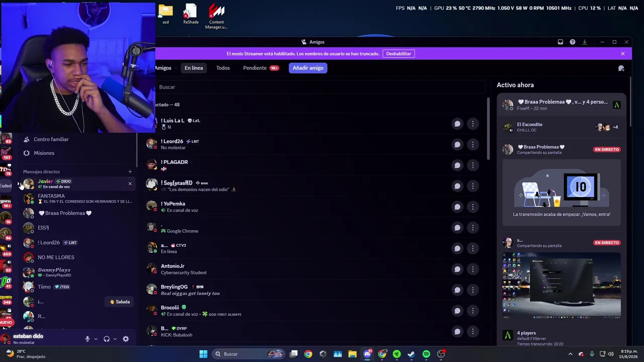Open the Windows Start menu
This screenshot has height=362, width=644.
click(x=203, y=354)
